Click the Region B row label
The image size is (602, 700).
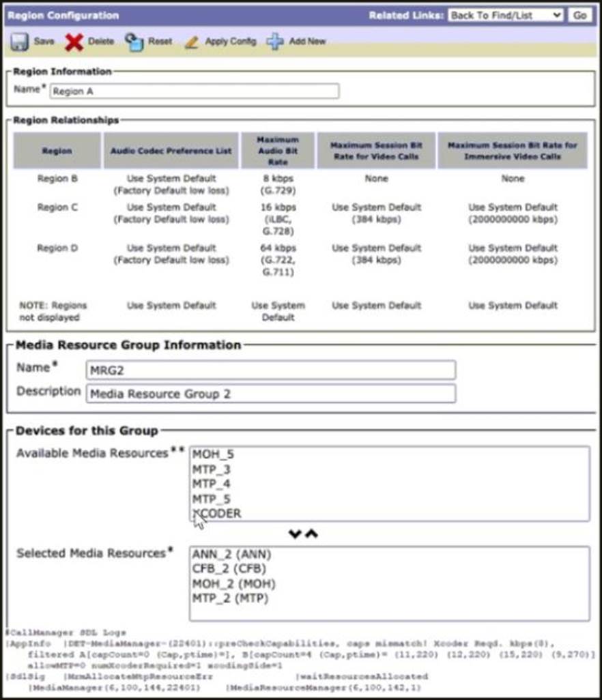click(x=57, y=179)
